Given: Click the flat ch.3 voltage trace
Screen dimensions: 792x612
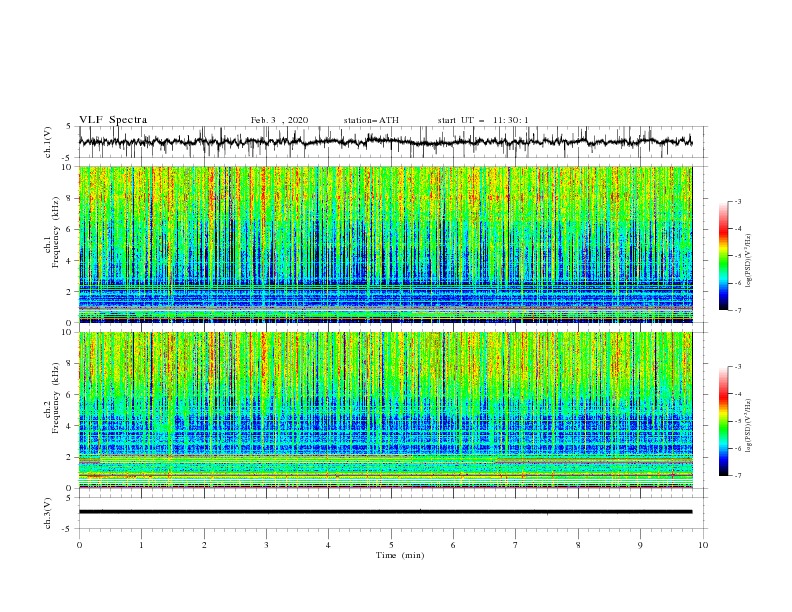Looking at the screenshot, I should 385,512.
